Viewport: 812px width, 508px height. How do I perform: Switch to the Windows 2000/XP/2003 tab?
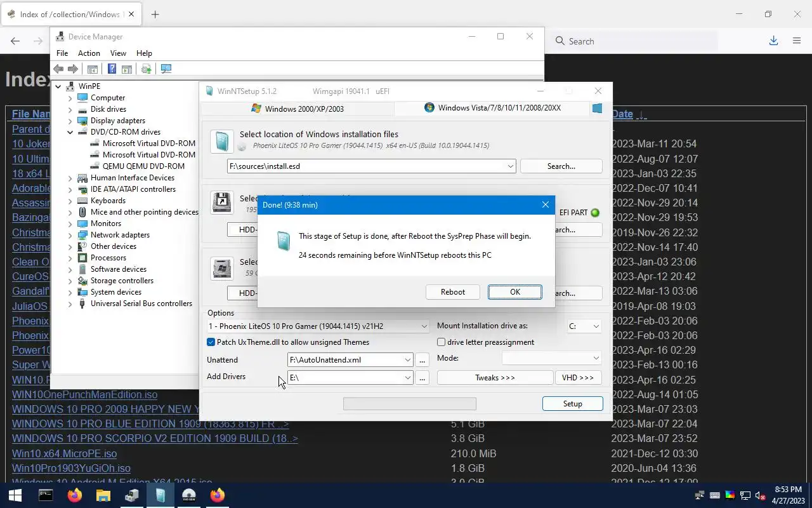point(298,109)
